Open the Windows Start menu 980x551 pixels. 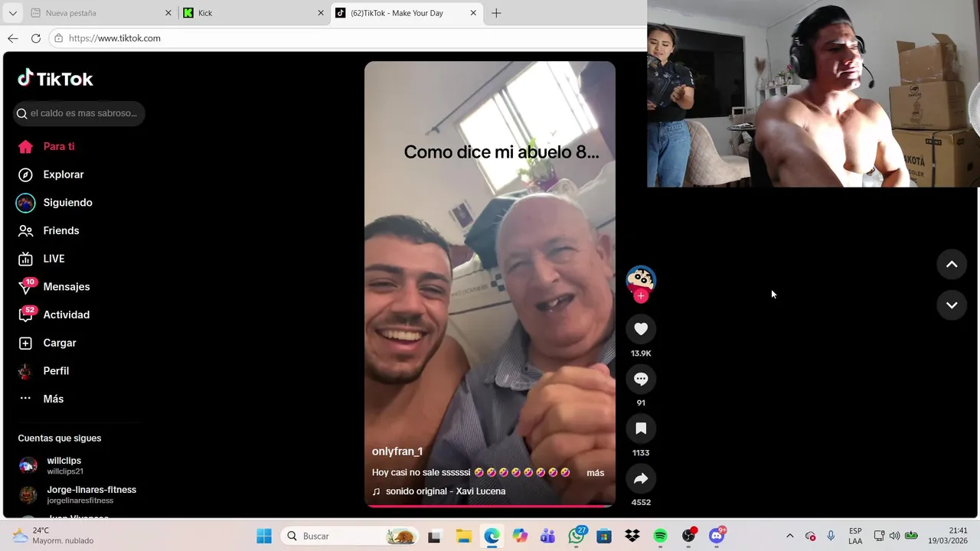(264, 536)
